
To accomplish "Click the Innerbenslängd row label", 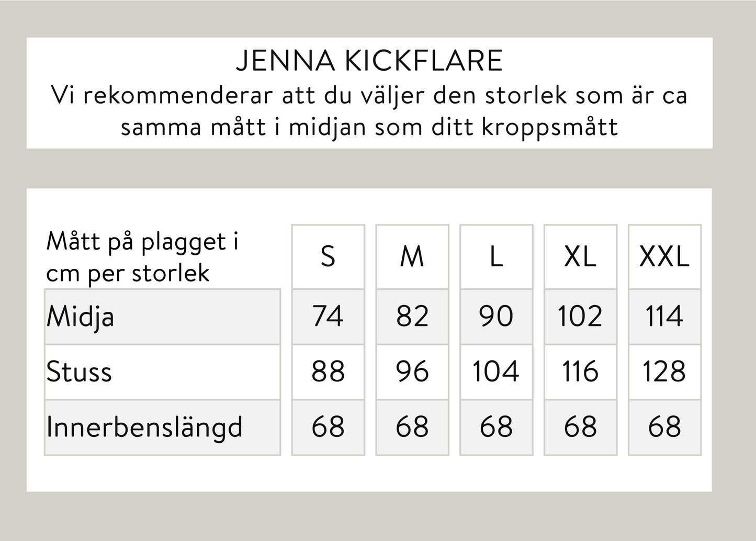I will [x=144, y=427].
